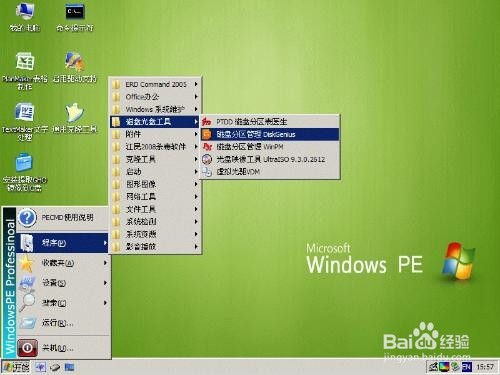This screenshot has width=500, height=375.
Task: Click the Start button on taskbar
Action: click(16, 367)
